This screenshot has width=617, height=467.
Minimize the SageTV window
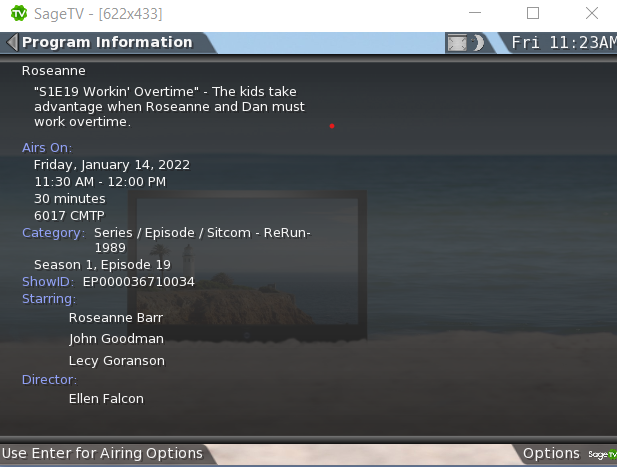(475, 13)
